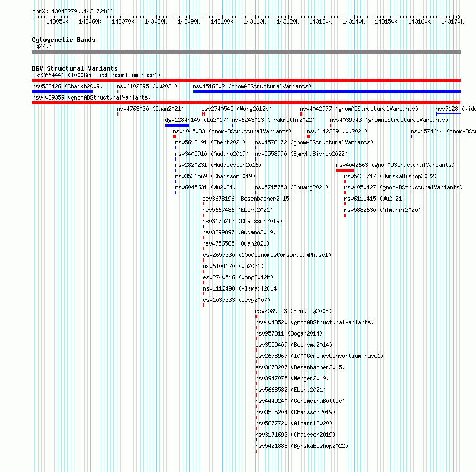Click nsv6045631 (Wu2021) label
Viewport: 476px width, 472px height.
coord(205,187)
